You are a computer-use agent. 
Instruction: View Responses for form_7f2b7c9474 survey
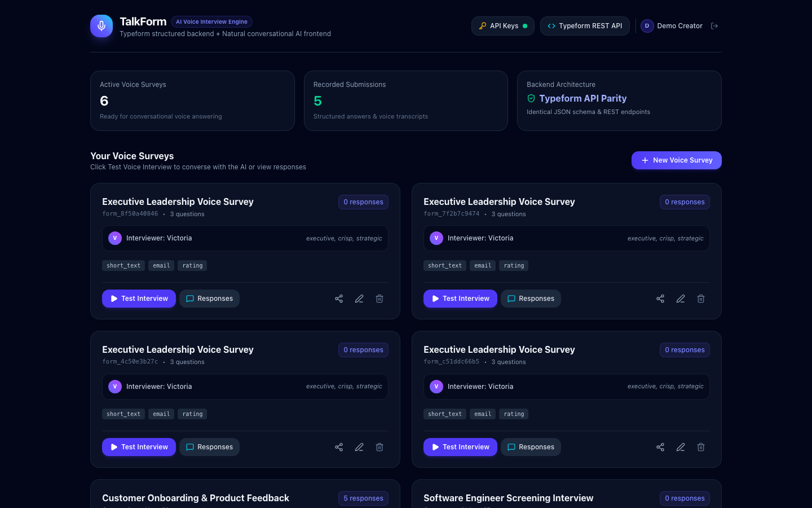coord(531,299)
